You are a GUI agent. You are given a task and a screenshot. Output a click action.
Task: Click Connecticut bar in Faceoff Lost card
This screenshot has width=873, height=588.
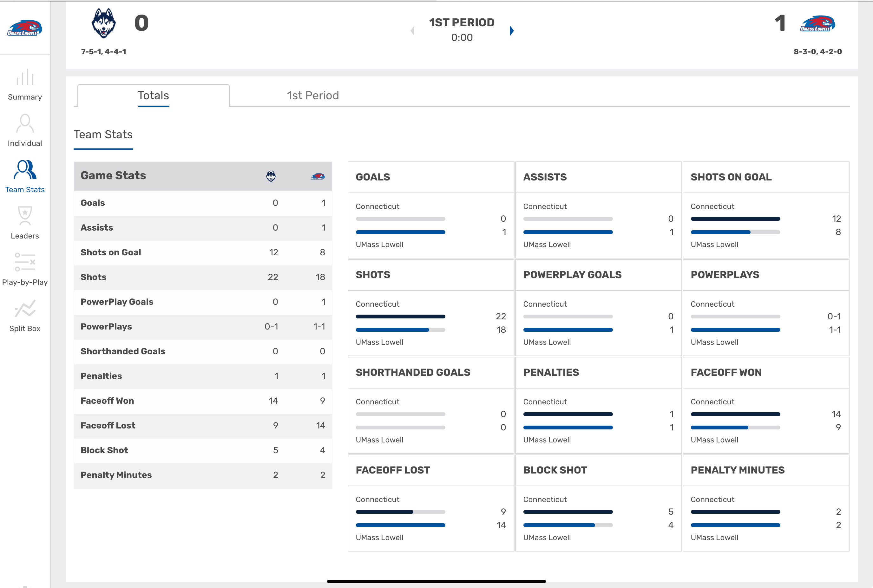click(x=401, y=512)
